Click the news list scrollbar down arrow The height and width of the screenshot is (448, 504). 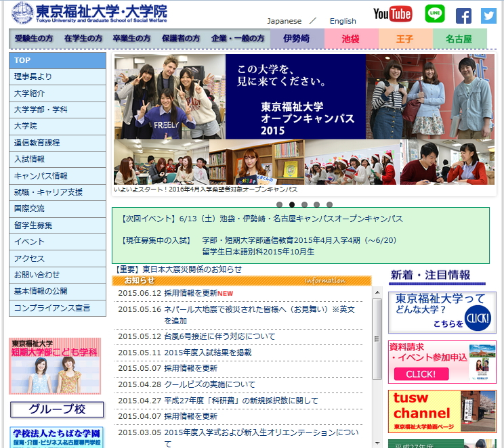click(x=377, y=443)
